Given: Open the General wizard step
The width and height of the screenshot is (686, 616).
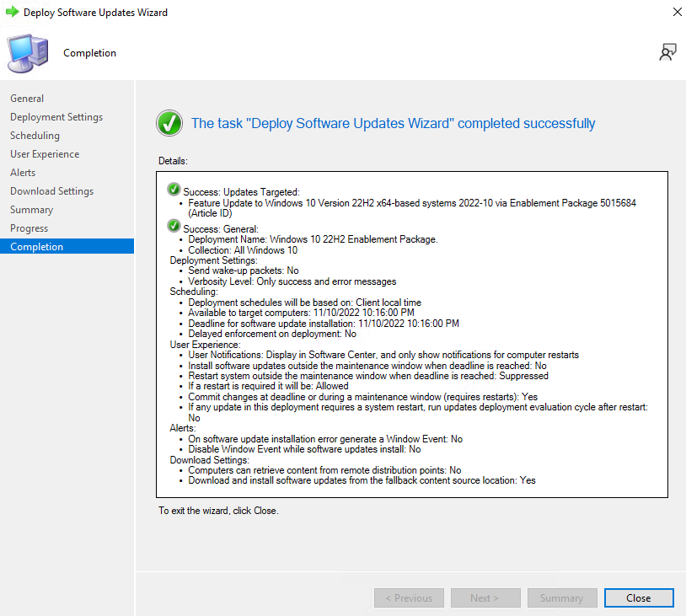Looking at the screenshot, I should pyautogui.click(x=27, y=99).
